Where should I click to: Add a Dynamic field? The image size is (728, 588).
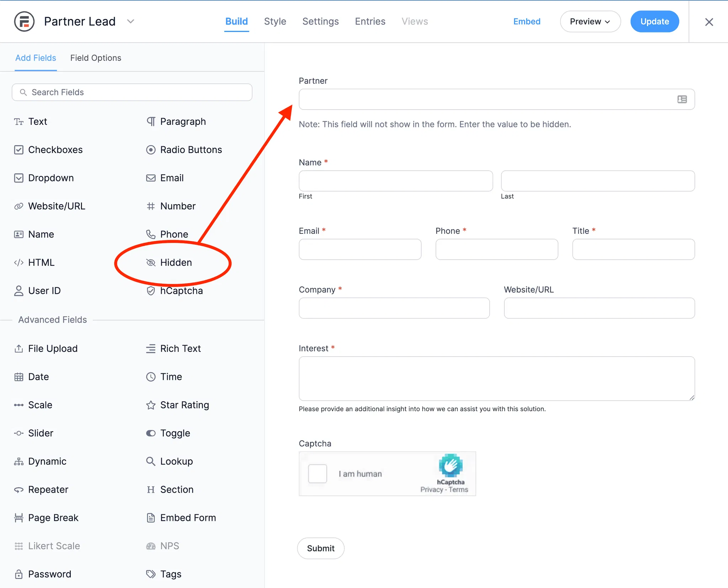pyautogui.click(x=40, y=461)
